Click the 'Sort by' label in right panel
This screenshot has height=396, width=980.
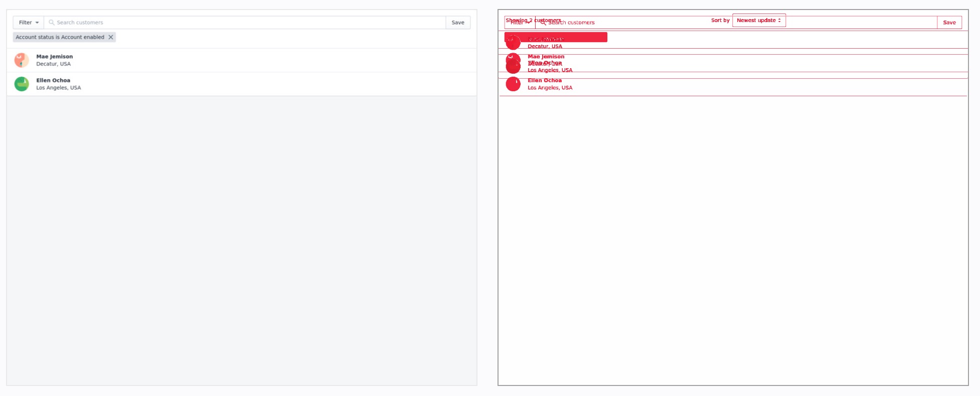pyautogui.click(x=720, y=21)
